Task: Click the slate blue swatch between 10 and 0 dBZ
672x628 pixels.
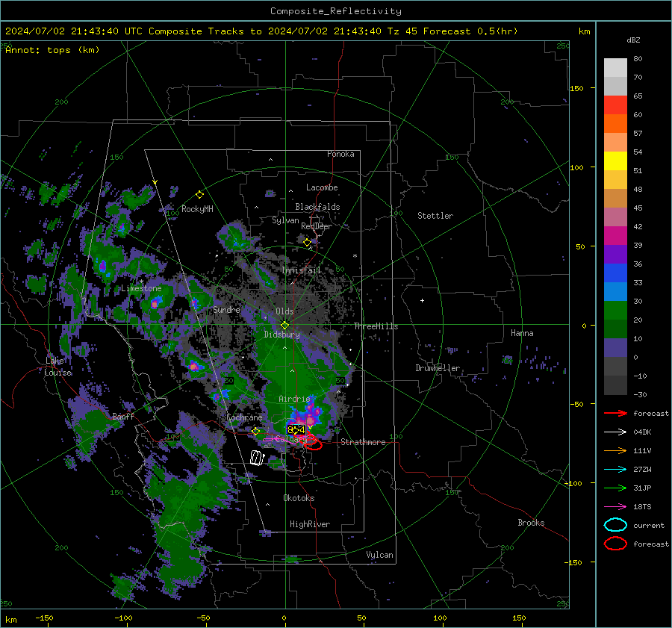Action: point(615,348)
